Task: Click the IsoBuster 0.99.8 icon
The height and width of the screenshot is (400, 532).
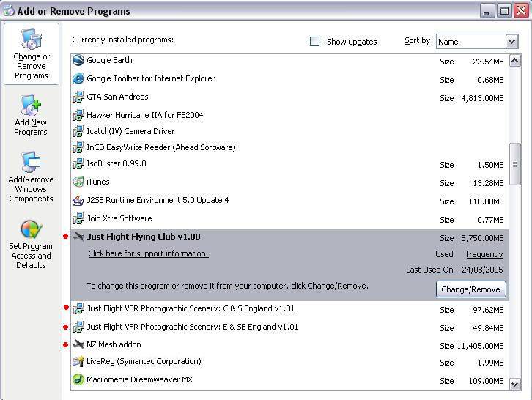Action: tap(78, 163)
